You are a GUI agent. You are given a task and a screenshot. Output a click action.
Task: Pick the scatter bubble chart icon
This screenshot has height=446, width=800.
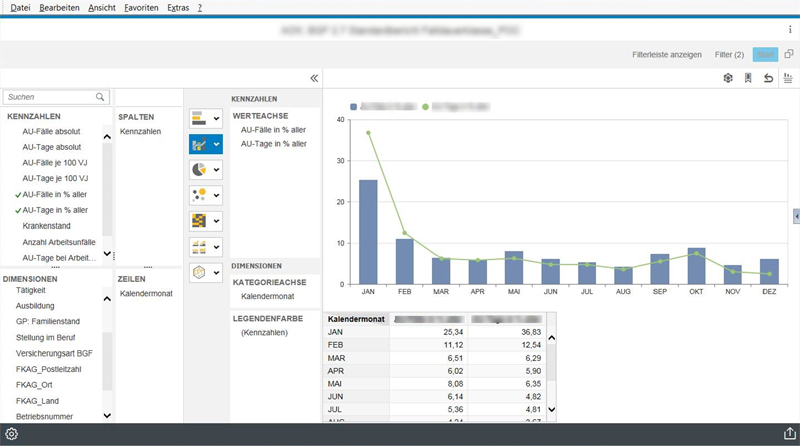coord(198,195)
